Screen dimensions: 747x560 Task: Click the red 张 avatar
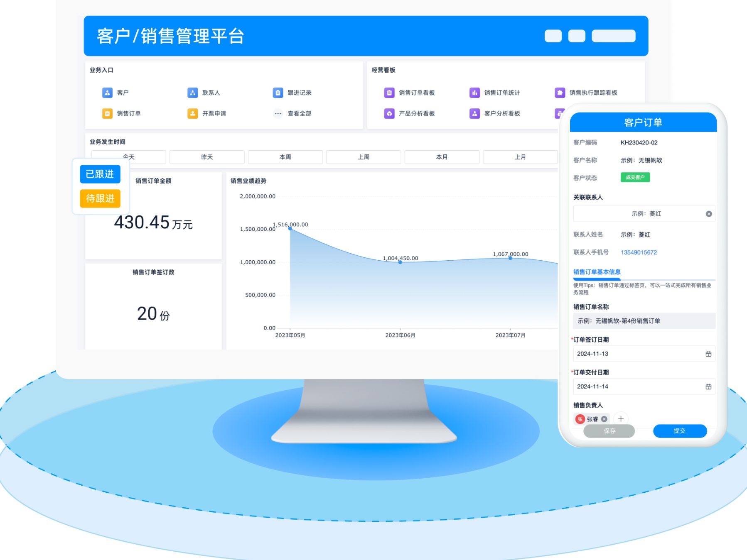coord(580,419)
